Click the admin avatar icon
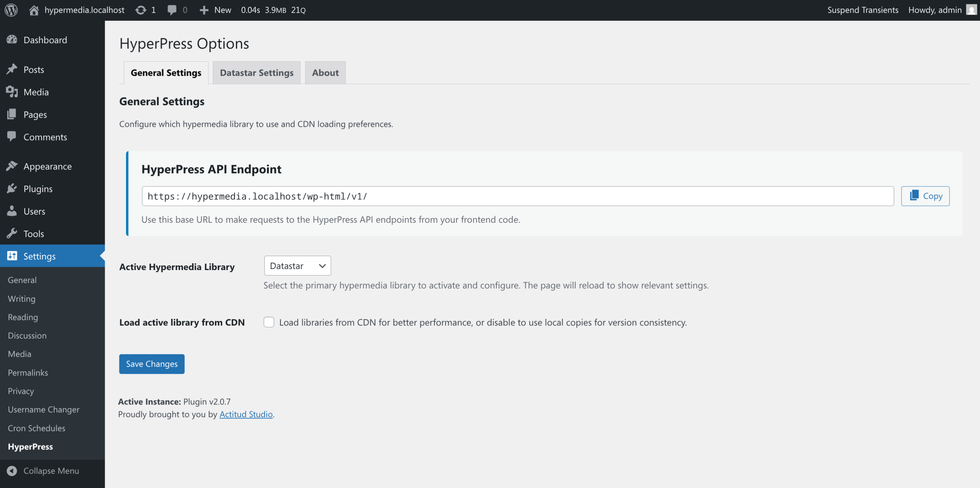The width and height of the screenshot is (980, 488). coord(971,10)
